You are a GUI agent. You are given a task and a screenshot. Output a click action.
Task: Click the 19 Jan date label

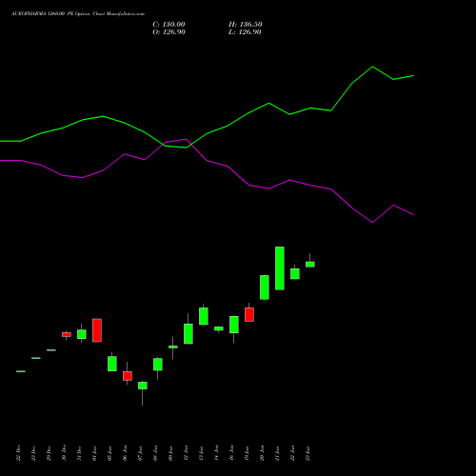247,453
